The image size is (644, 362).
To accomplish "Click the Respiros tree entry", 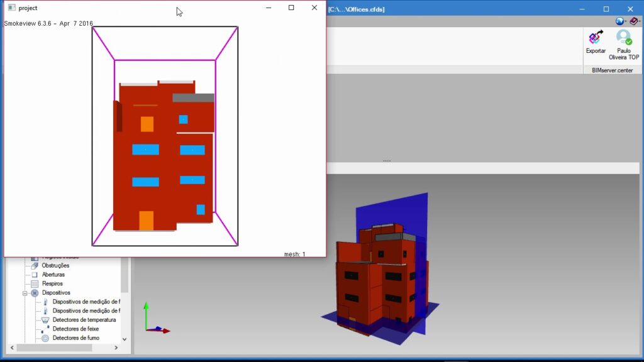I will click(x=52, y=283).
